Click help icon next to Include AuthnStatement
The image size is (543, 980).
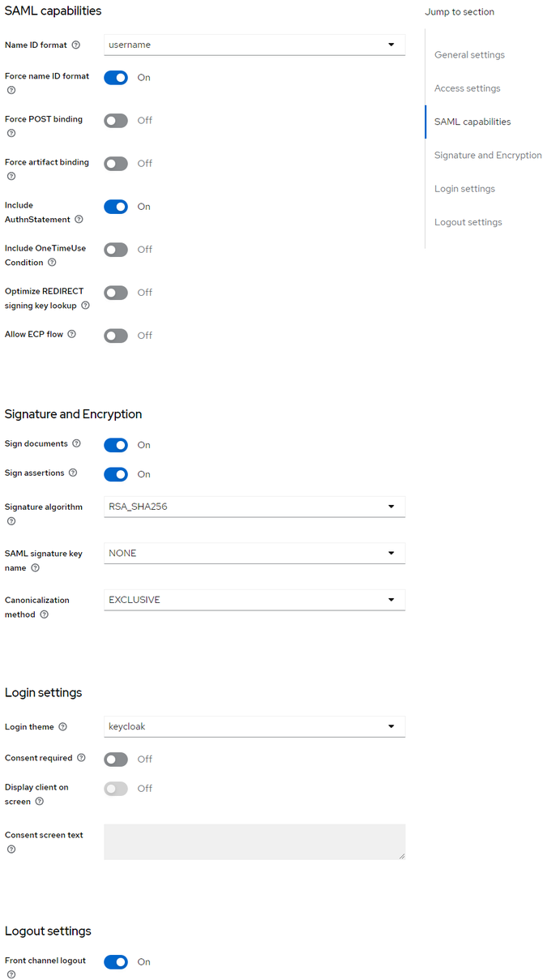tap(79, 220)
